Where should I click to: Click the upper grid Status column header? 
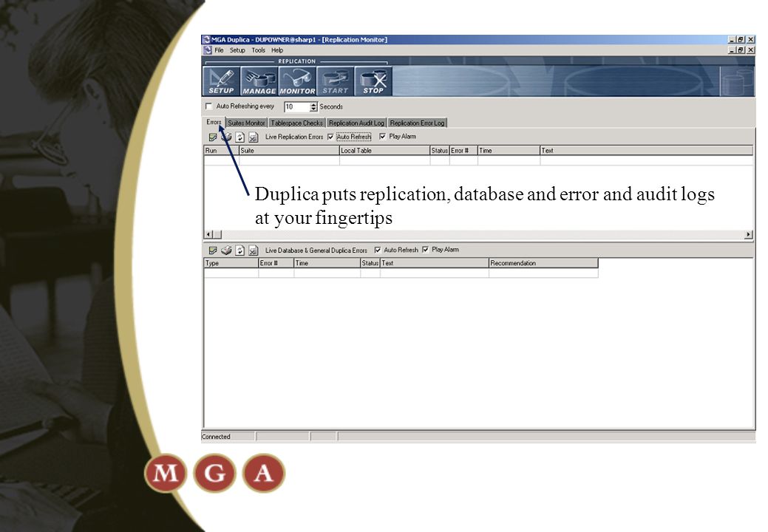click(440, 151)
